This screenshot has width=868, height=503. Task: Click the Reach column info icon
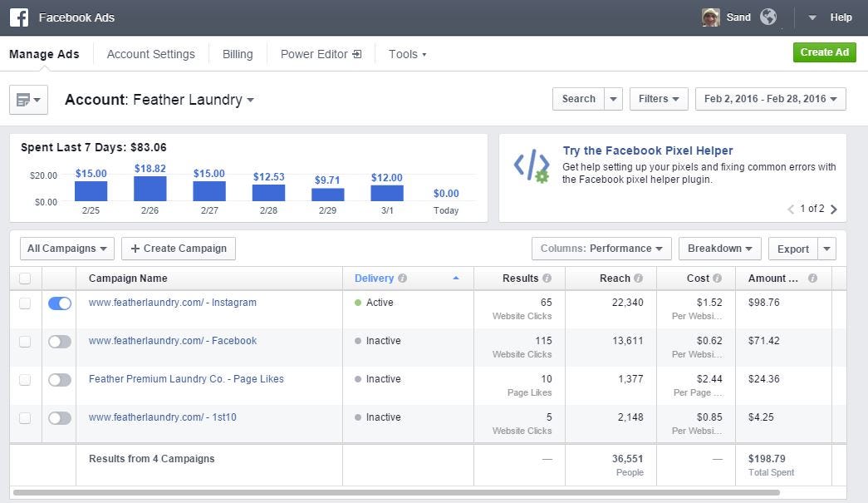[x=638, y=279]
